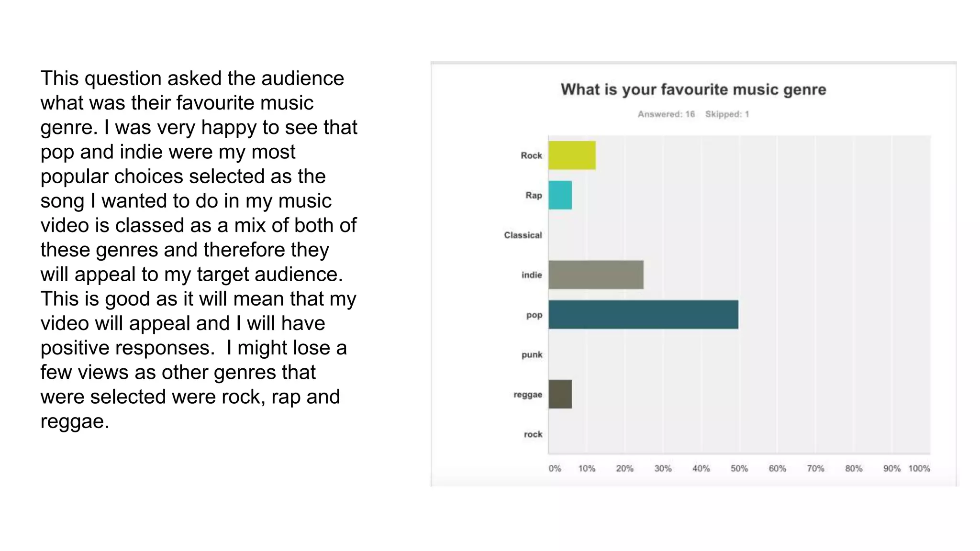Screen dimensions: 980x551
Task: Click the pop axis label
Action: click(535, 315)
